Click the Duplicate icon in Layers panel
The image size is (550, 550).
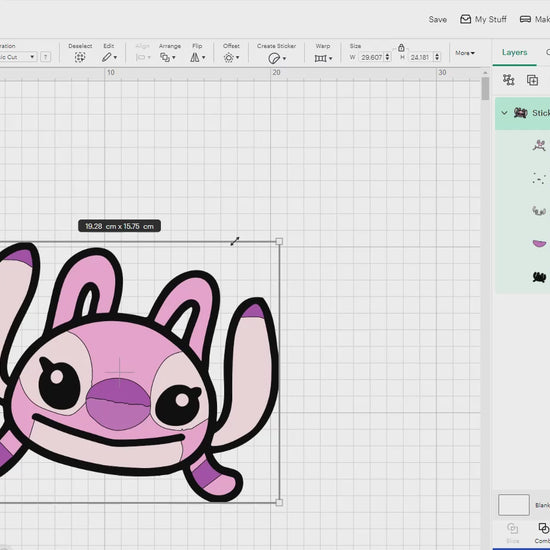pos(532,80)
